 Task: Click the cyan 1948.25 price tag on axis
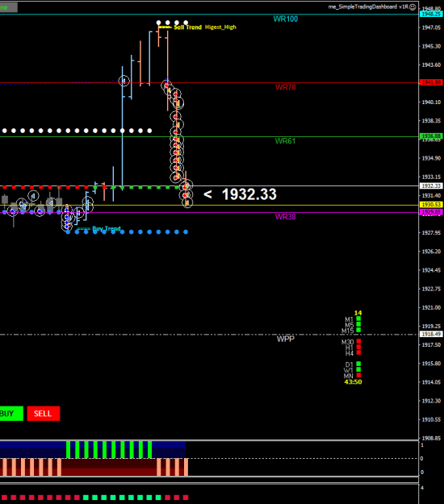pos(431,14)
